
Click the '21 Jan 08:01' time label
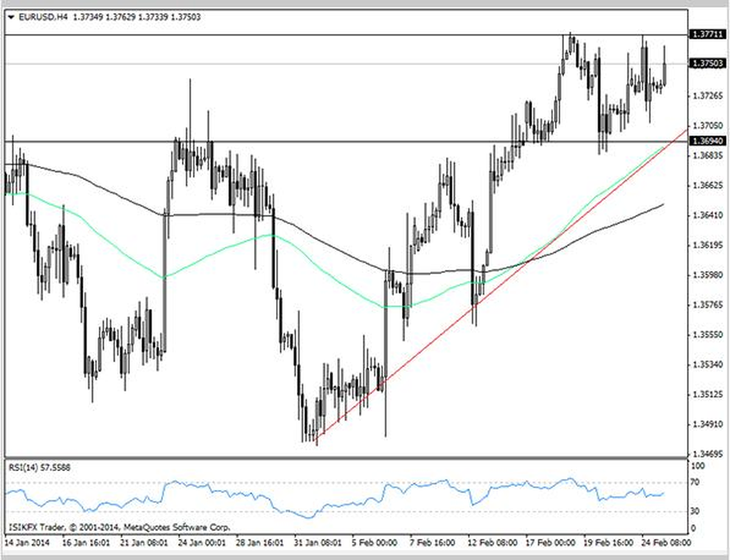[145, 541]
